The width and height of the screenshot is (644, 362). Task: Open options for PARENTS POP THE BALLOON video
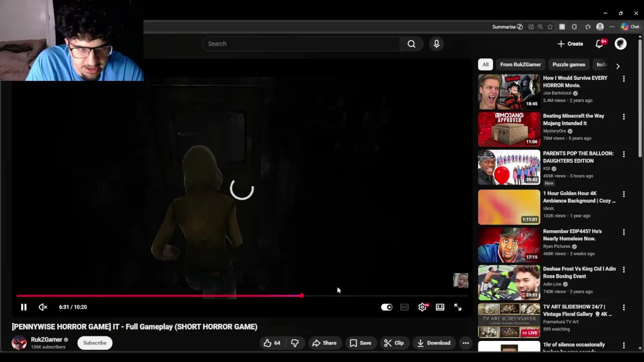point(624,154)
